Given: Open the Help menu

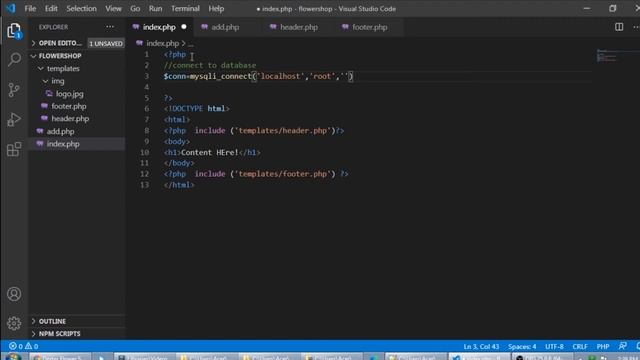Looking at the screenshot, I should [216, 9].
